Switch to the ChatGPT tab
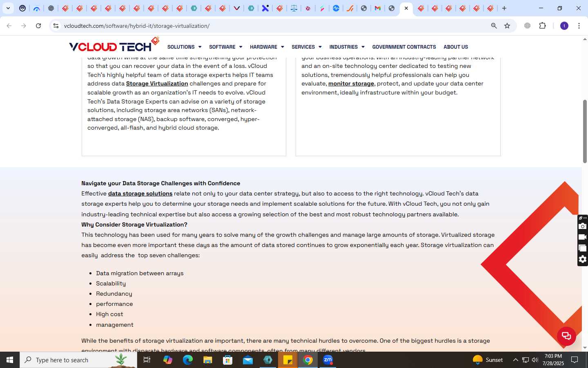The width and height of the screenshot is (588, 368). (x=51, y=8)
